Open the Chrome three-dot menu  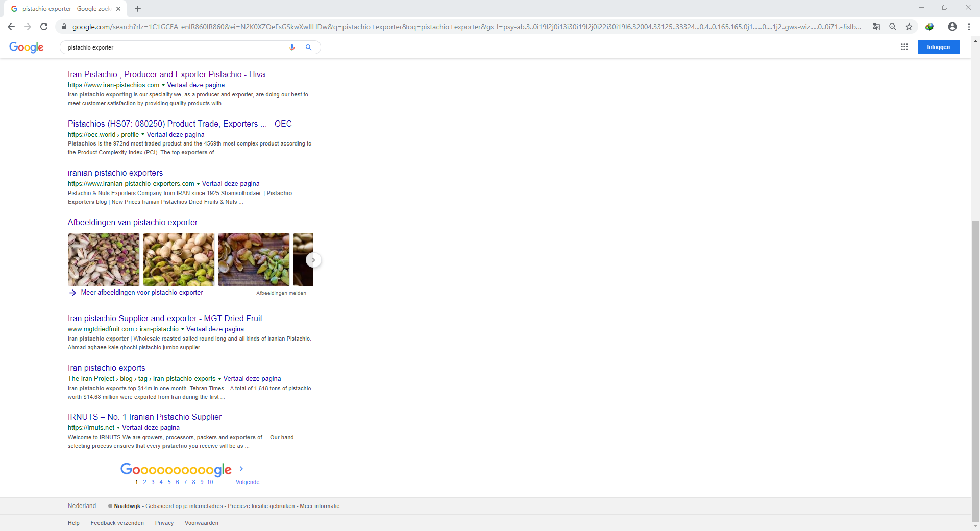click(969, 27)
